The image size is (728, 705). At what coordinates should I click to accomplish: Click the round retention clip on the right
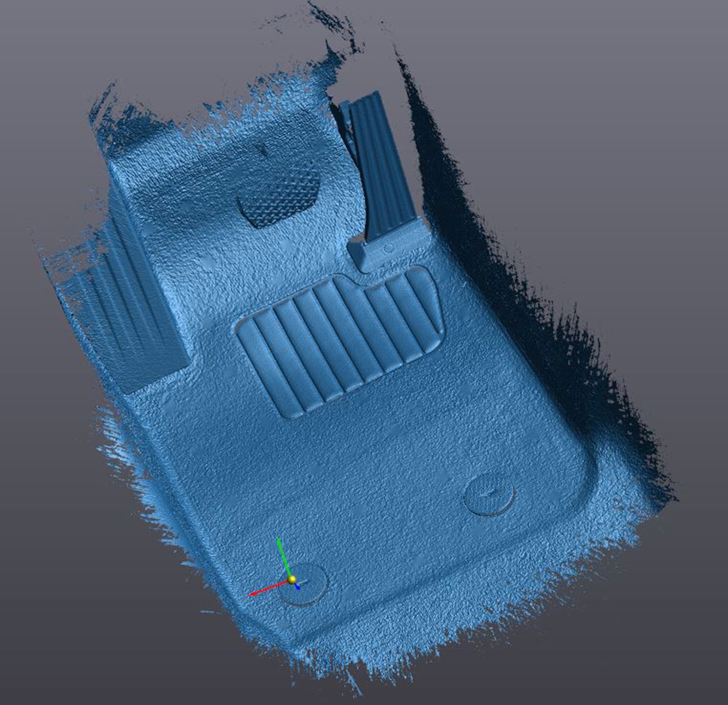pos(488,494)
